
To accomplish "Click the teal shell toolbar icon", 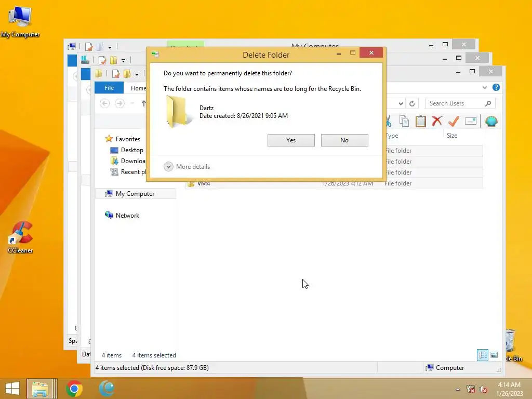I will coord(491,121).
